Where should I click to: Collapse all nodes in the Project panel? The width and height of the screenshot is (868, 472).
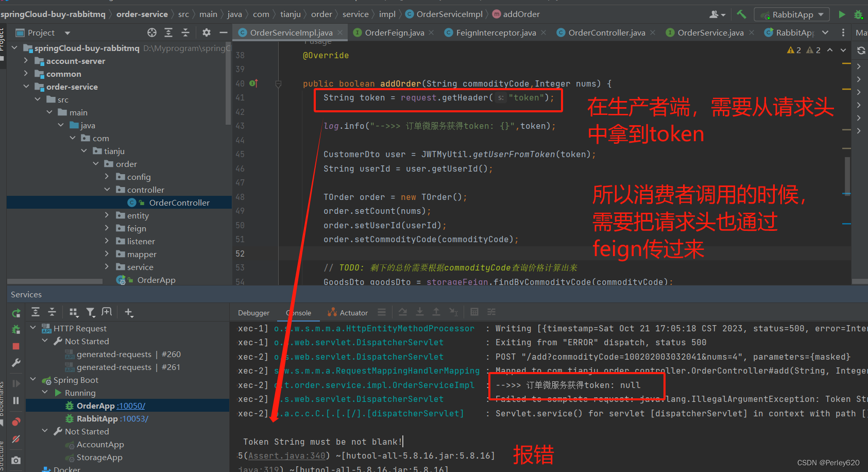click(x=185, y=32)
